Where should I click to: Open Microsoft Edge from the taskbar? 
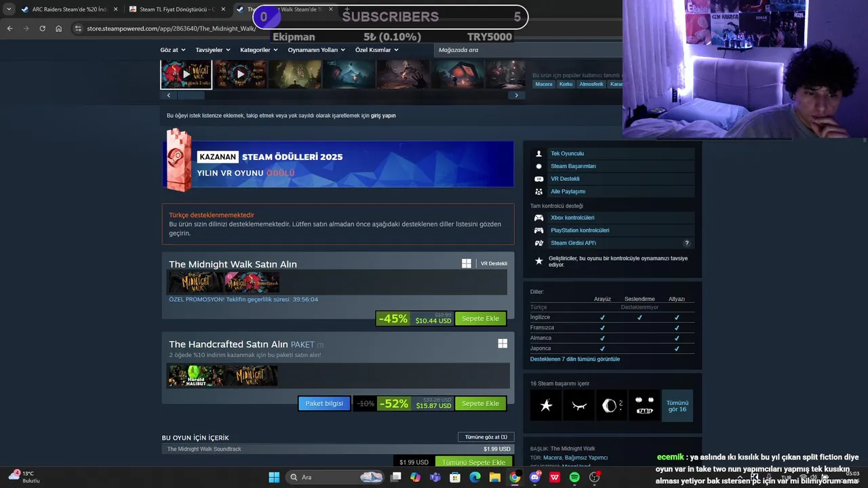point(475,477)
